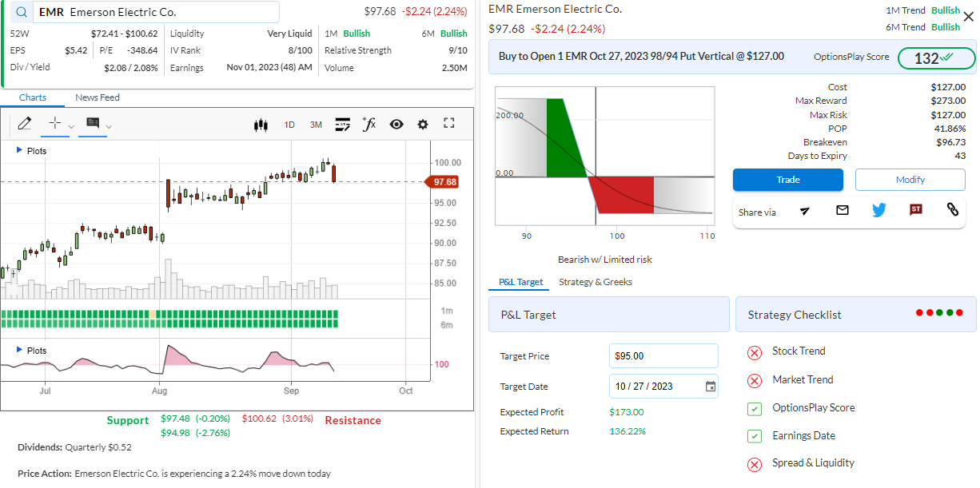Toggle chart visibility eye icon
This screenshot has width=980, height=488.
tap(396, 124)
